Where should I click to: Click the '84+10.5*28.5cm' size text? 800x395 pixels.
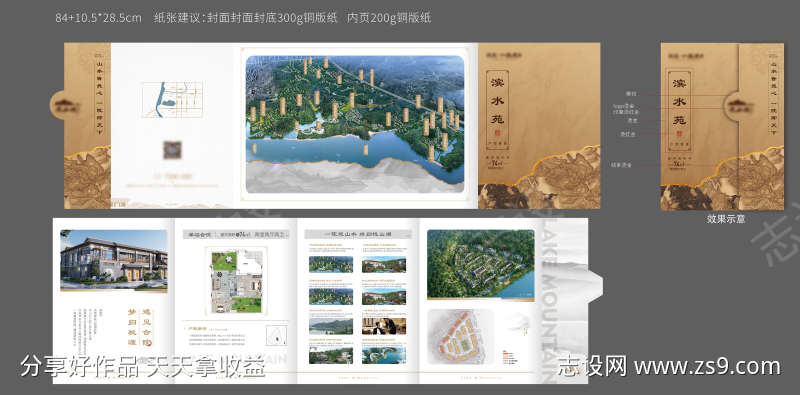(98, 18)
